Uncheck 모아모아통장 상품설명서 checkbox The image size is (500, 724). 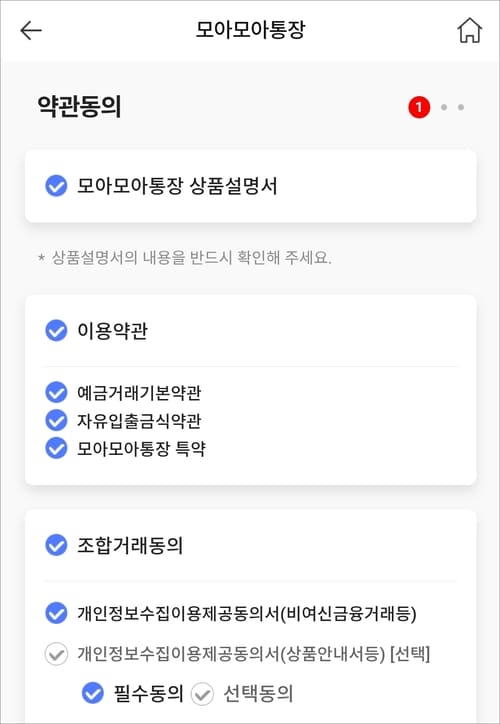pos(56,186)
